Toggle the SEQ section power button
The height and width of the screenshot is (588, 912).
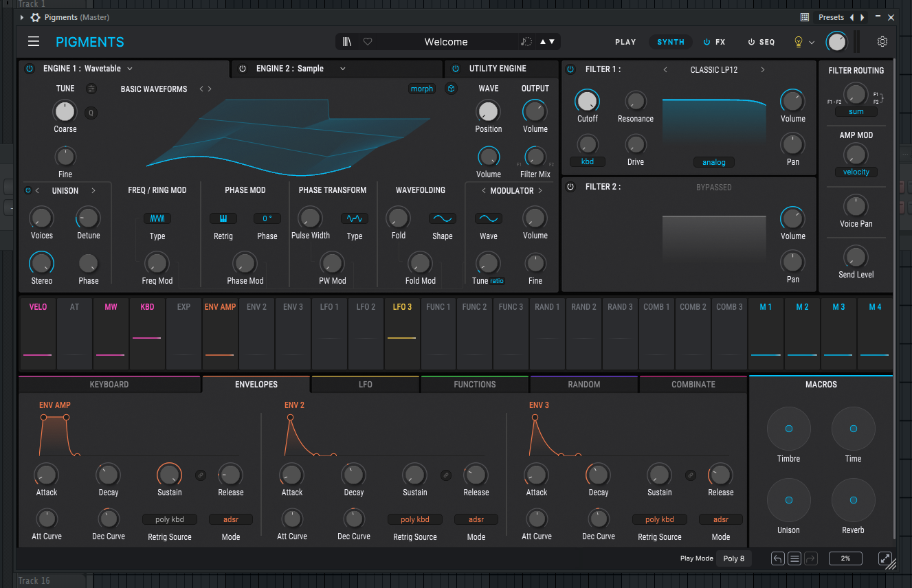click(751, 42)
